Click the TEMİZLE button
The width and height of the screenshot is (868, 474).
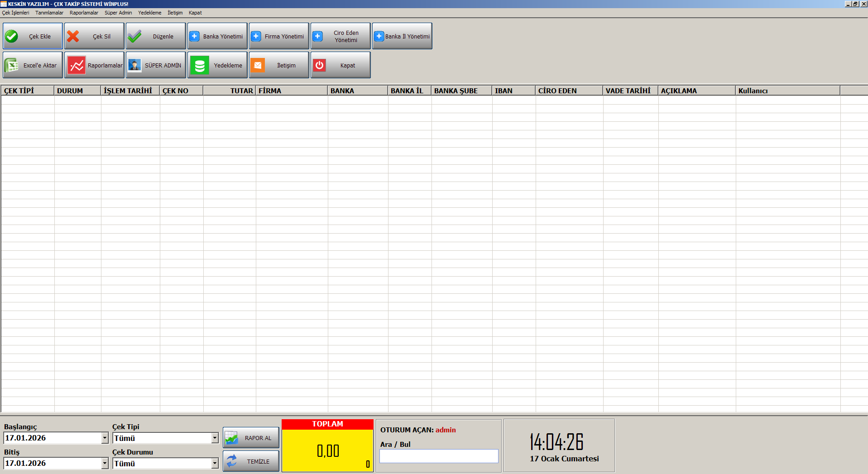[251, 461]
